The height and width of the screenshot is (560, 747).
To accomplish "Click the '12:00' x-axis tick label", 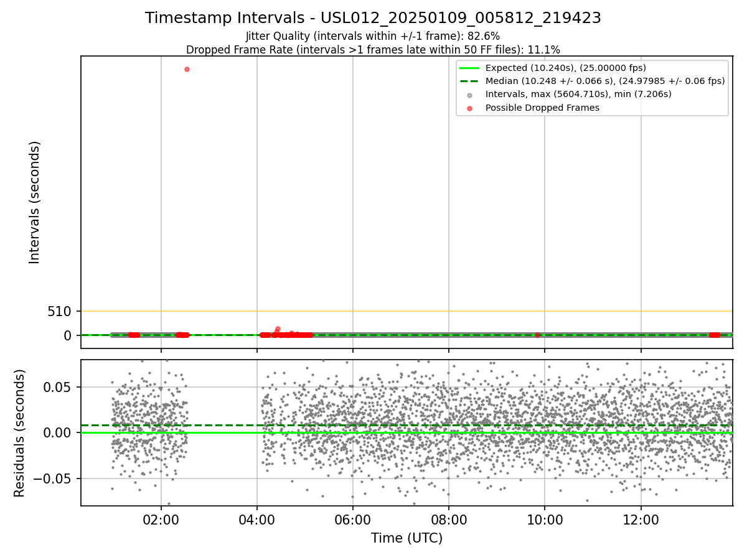I will tap(641, 520).
